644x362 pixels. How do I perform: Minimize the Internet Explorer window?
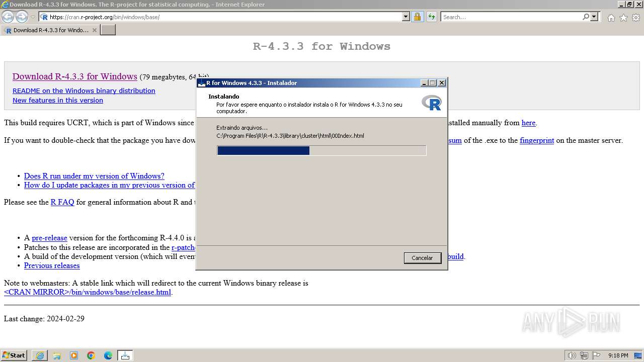click(621, 5)
